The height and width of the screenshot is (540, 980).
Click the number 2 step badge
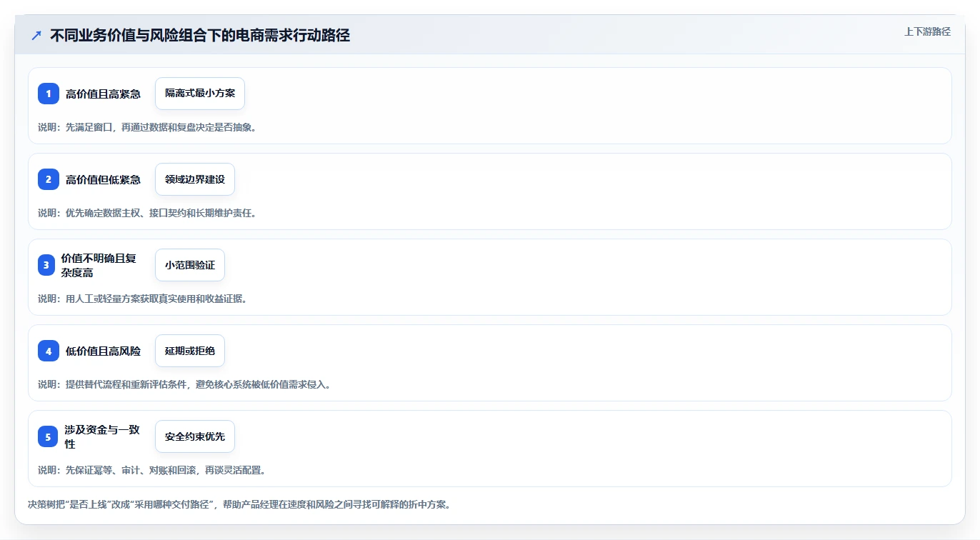click(x=49, y=179)
